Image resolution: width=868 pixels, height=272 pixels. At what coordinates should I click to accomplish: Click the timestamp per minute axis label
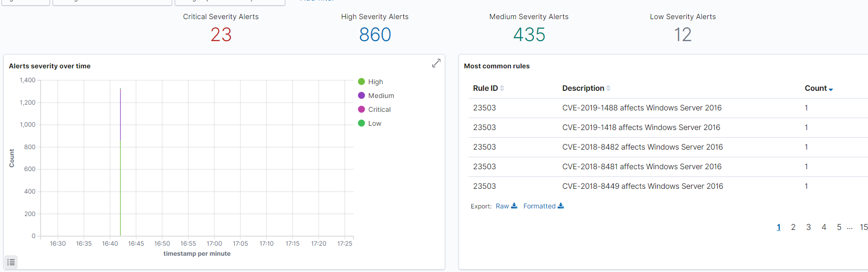click(197, 254)
